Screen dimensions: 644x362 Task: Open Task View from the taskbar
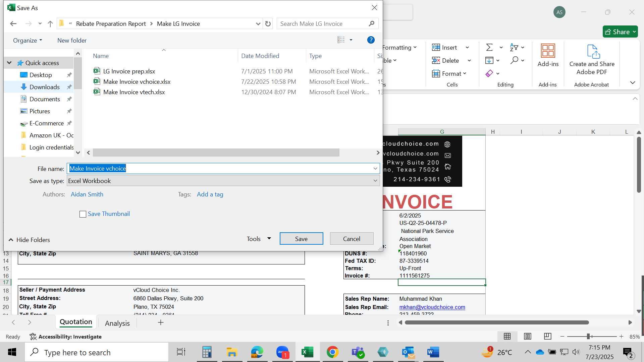pyautogui.click(x=181, y=352)
